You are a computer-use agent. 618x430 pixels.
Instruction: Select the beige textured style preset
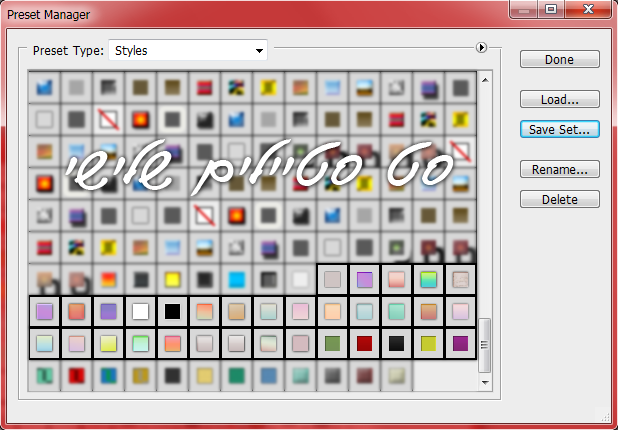coord(460,279)
